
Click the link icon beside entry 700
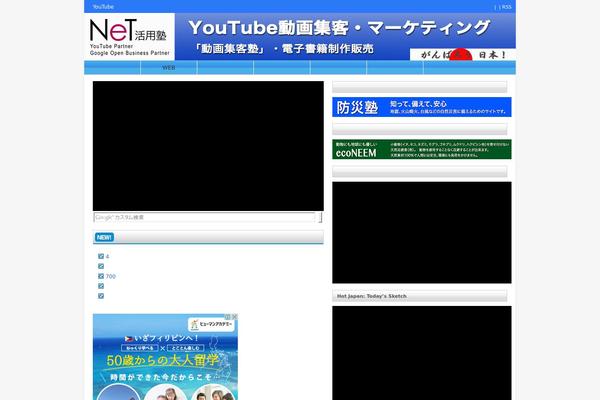click(101, 276)
